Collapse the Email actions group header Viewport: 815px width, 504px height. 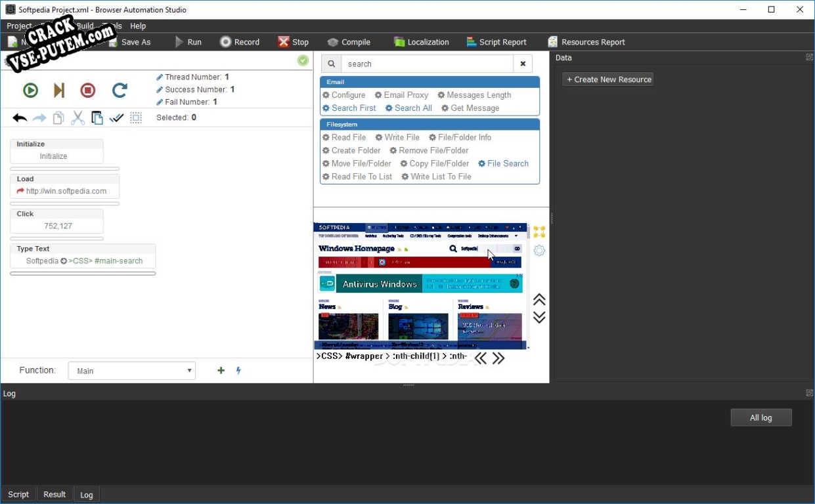pyautogui.click(x=430, y=82)
